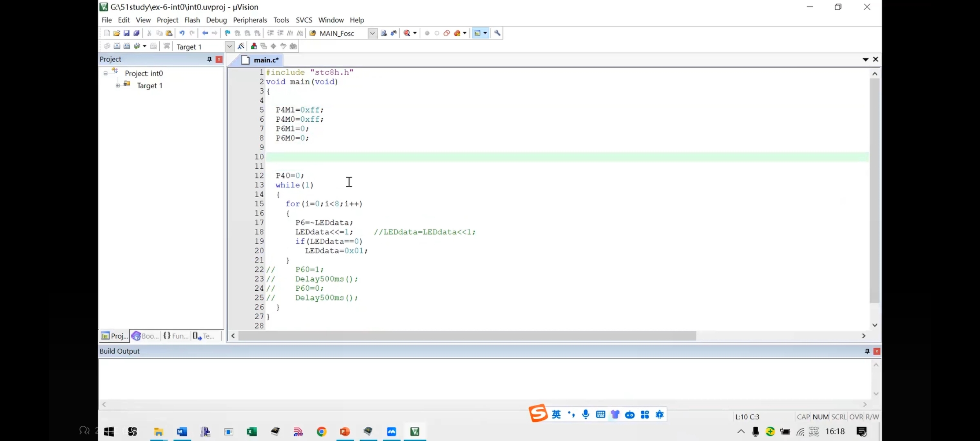Toggle the Project panel pin
This screenshot has width=980, height=441.
[209, 59]
